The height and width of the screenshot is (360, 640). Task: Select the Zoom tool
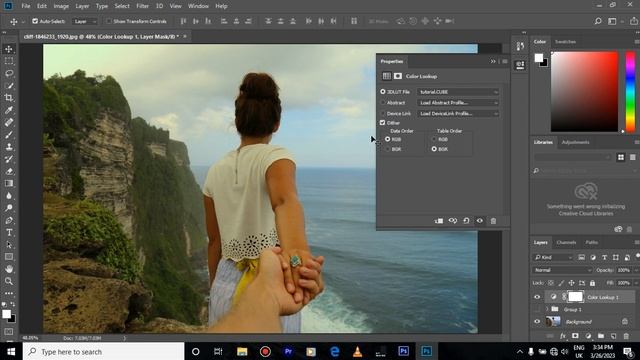tap(9, 281)
